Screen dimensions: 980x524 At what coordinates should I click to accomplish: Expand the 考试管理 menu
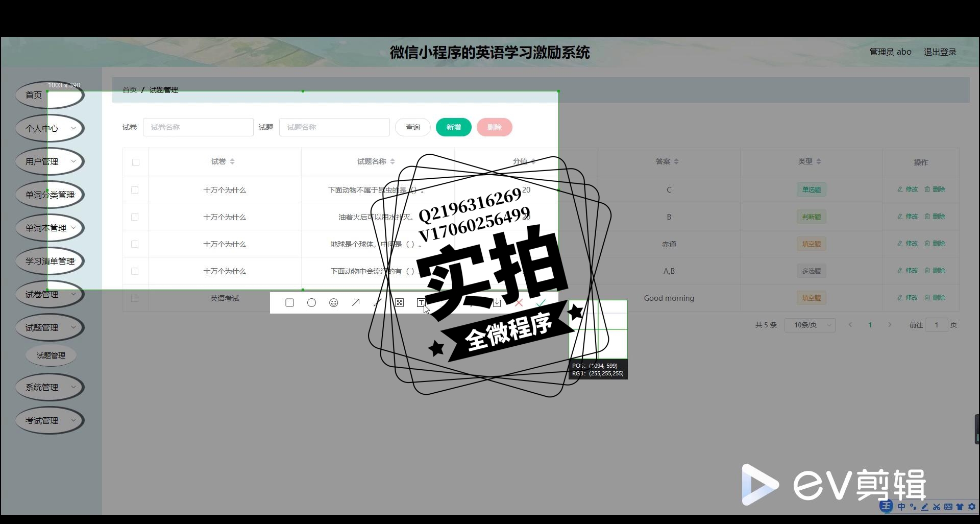point(50,420)
